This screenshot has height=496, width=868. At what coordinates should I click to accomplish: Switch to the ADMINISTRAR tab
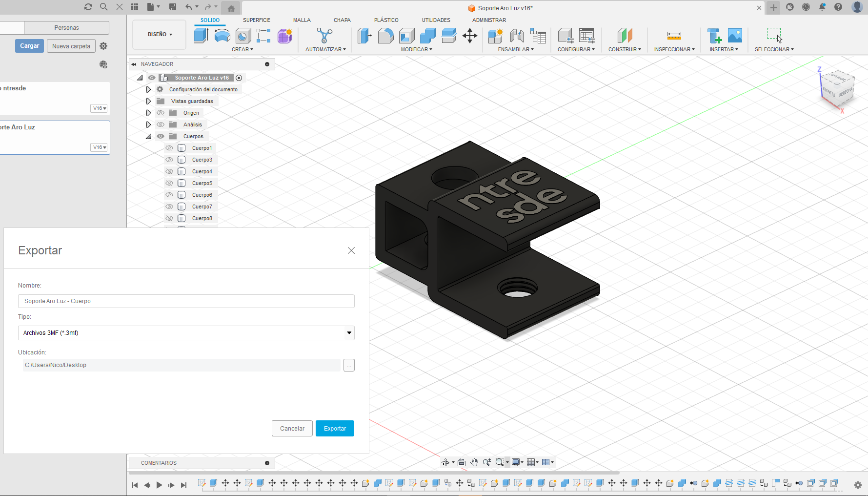tap(489, 20)
